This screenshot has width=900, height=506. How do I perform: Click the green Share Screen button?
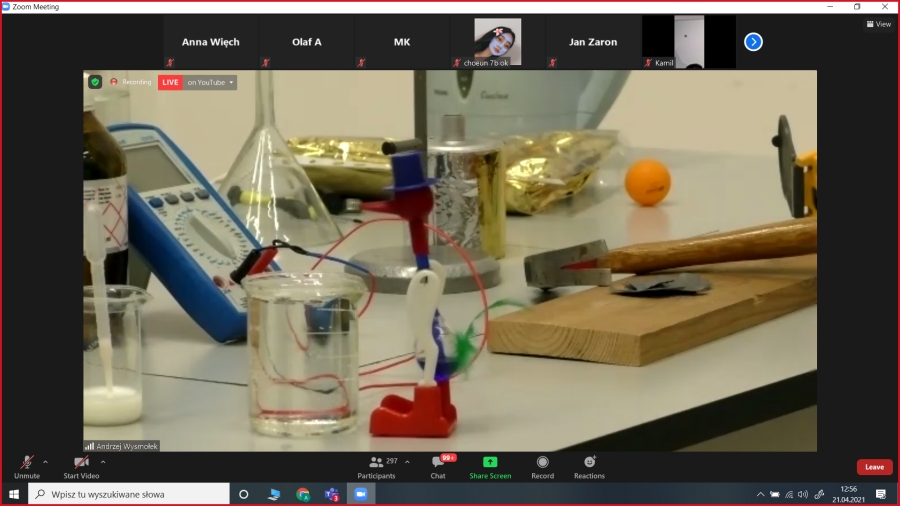[490, 465]
